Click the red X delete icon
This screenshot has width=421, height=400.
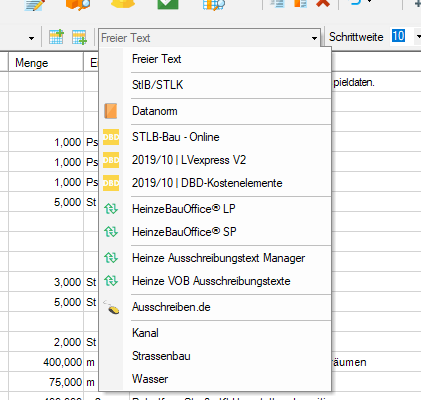tap(323, 3)
